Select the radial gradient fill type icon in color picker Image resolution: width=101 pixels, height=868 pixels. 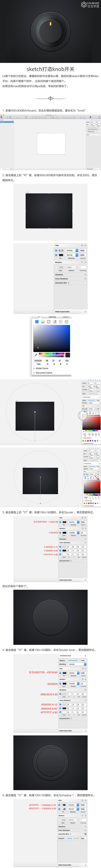click(49, 322)
